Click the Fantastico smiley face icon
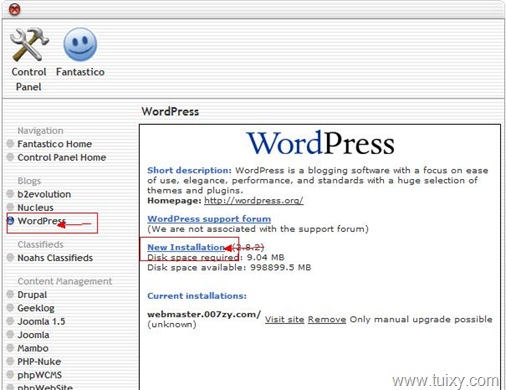Viewport: 506px width, 390px height. click(x=80, y=44)
